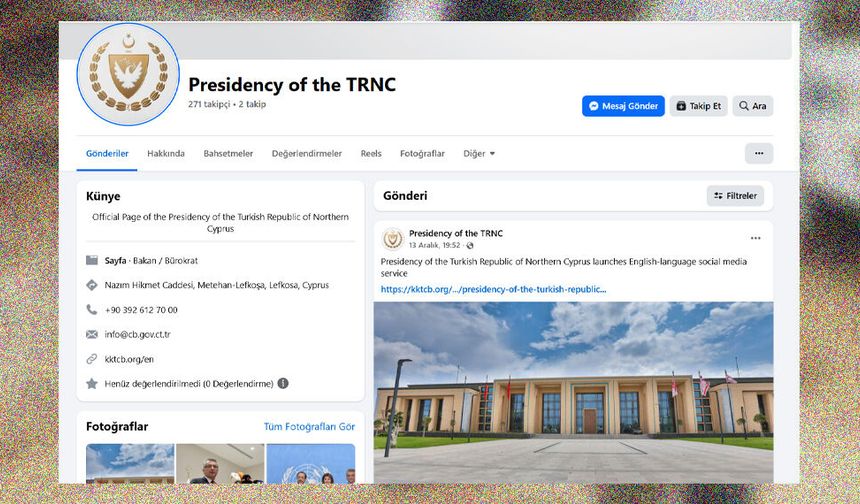This screenshot has height=504, width=860.
Task: Click the link chain icon beside kktcb.org/en
Action: tap(92, 359)
